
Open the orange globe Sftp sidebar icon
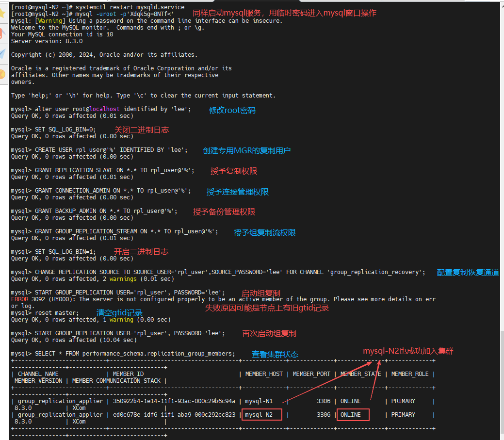[x=2, y=74]
